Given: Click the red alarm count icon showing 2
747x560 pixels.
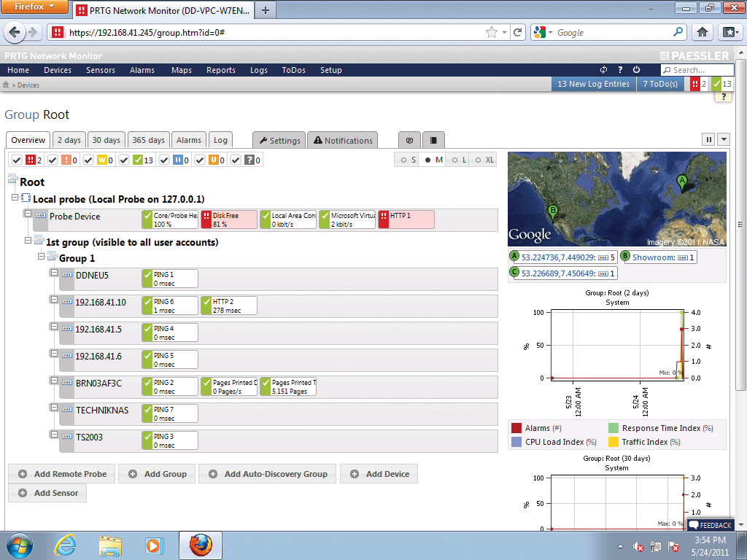Looking at the screenshot, I should pyautogui.click(x=695, y=84).
